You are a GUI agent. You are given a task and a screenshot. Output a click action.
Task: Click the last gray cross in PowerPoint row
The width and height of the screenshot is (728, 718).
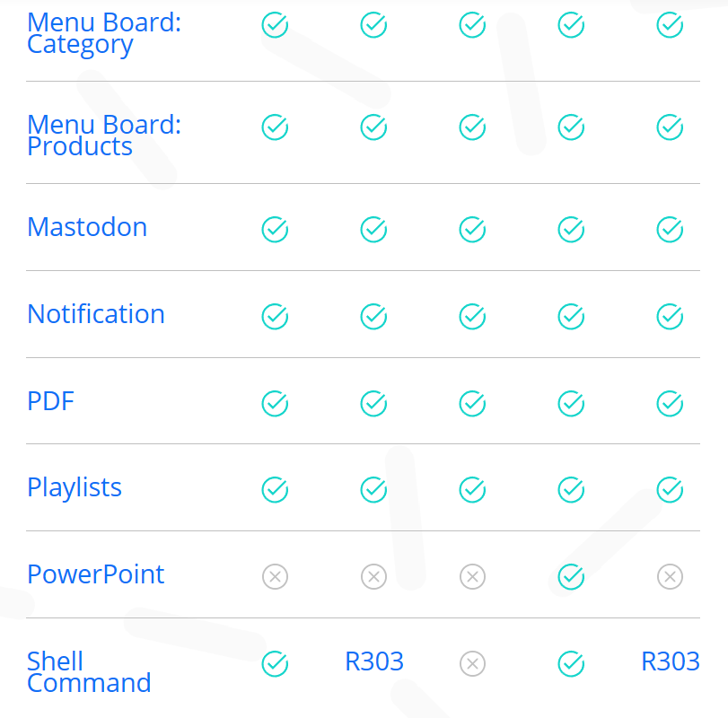(x=670, y=576)
